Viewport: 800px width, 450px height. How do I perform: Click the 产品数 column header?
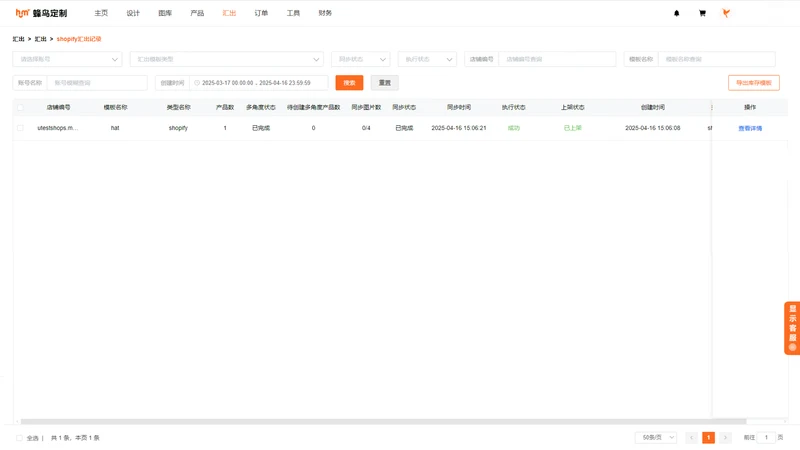point(225,108)
